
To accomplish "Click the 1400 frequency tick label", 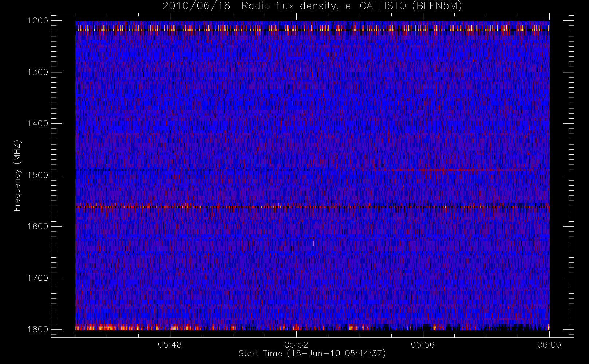I will pos(38,124).
